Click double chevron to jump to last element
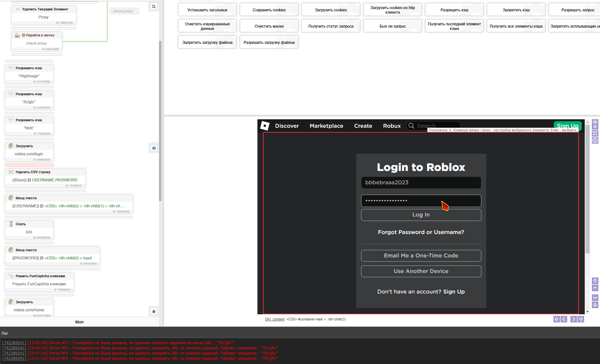The height and width of the screenshot is (364, 600). point(581,319)
